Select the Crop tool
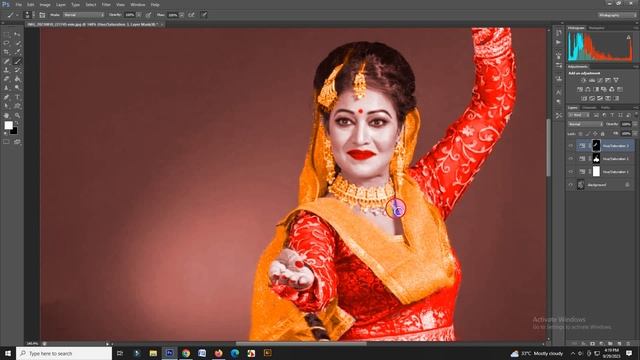Viewport: 640px width, 360px height. coord(6,52)
